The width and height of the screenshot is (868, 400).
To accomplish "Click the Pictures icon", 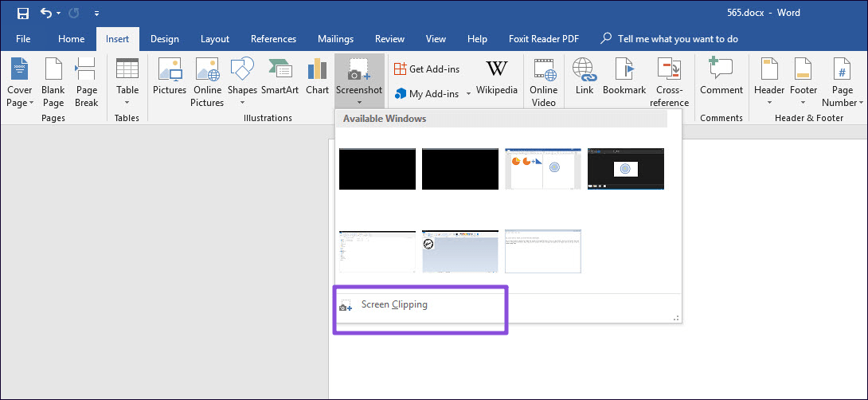I will (169, 80).
